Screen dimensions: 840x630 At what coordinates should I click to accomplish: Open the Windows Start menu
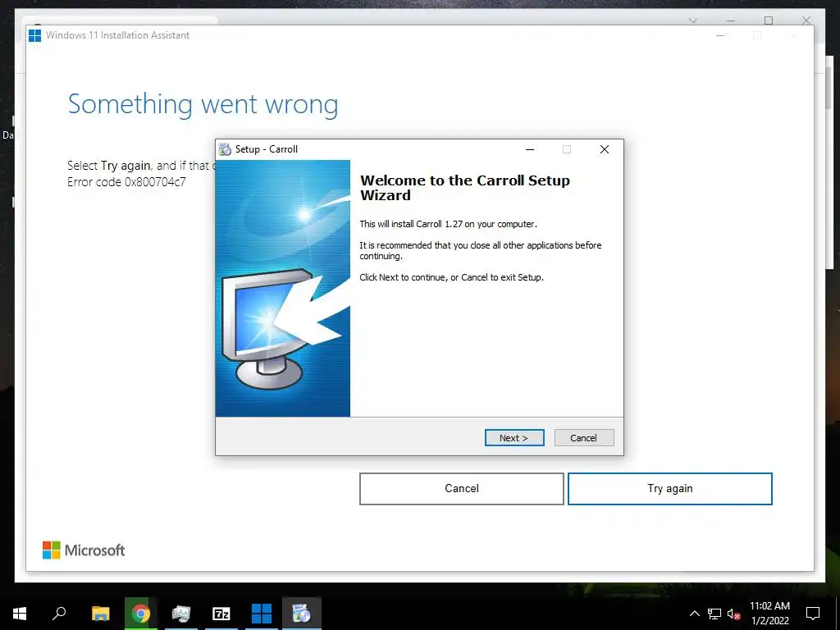coord(20,614)
